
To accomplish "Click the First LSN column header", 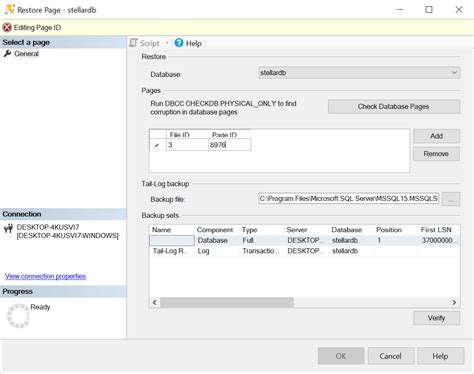I will [x=439, y=230].
